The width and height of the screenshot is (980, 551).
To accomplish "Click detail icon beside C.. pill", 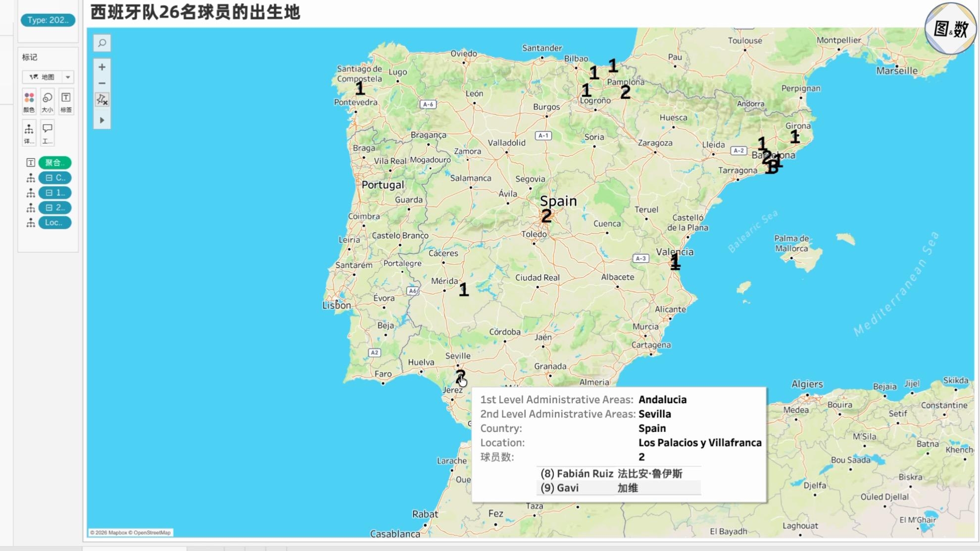I will coord(30,178).
